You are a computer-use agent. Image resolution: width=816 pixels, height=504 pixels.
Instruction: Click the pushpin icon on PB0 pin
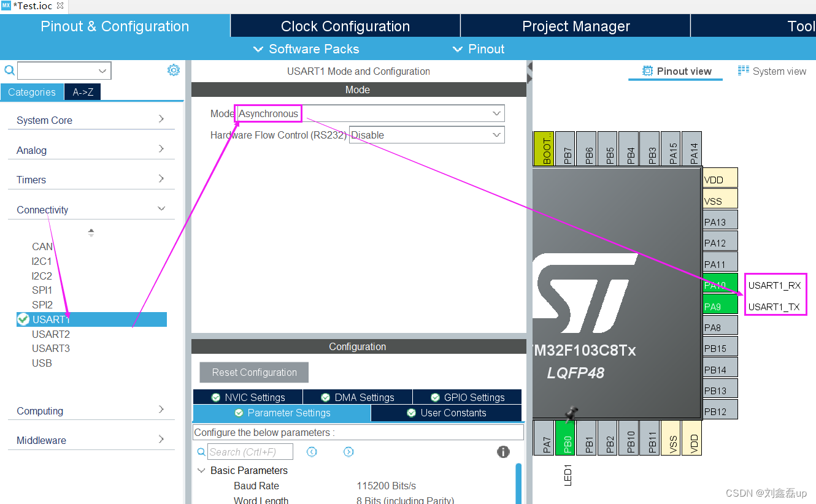click(571, 414)
